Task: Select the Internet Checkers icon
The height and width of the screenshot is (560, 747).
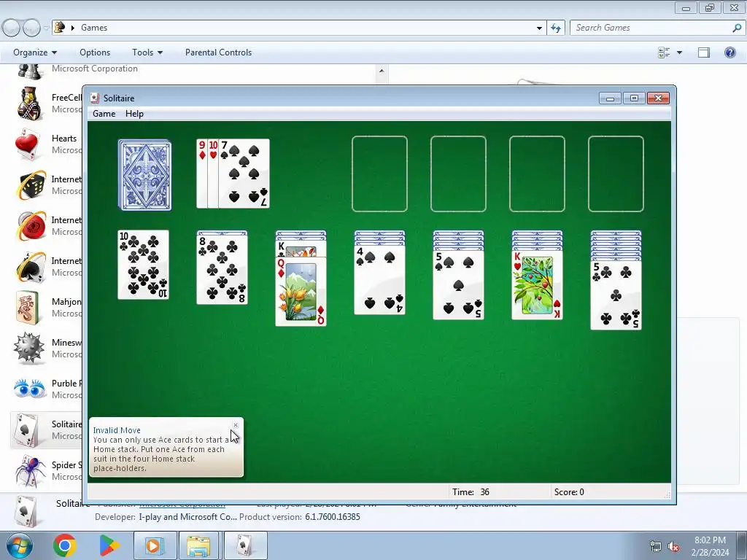Action: [31, 226]
